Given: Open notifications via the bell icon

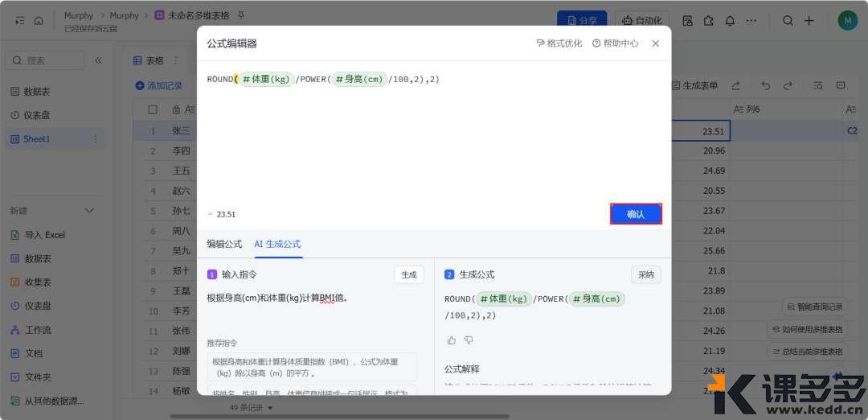Looking at the screenshot, I should click(730, 20).
